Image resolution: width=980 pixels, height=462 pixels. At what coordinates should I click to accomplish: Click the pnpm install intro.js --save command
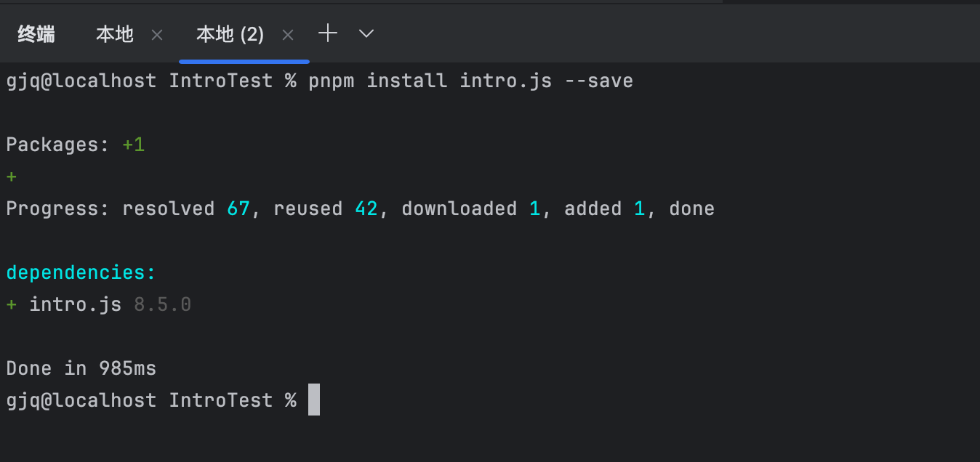[470, 81]
